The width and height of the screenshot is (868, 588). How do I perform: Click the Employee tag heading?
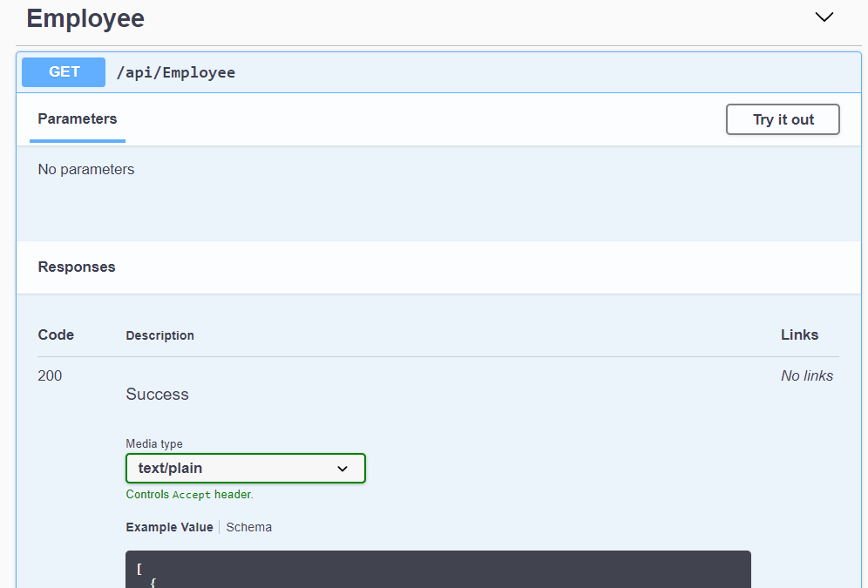(85, 18)
